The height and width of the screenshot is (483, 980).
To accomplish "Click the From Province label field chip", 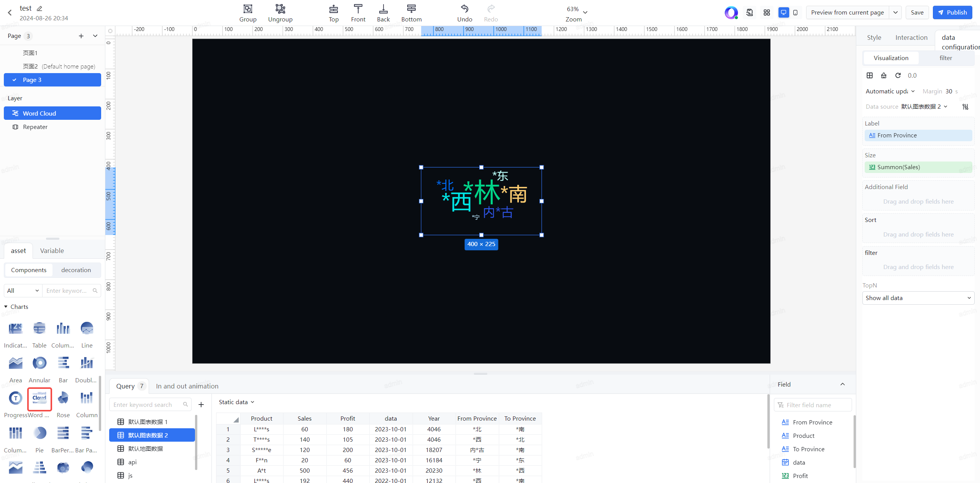I will [x=918, y=135].
